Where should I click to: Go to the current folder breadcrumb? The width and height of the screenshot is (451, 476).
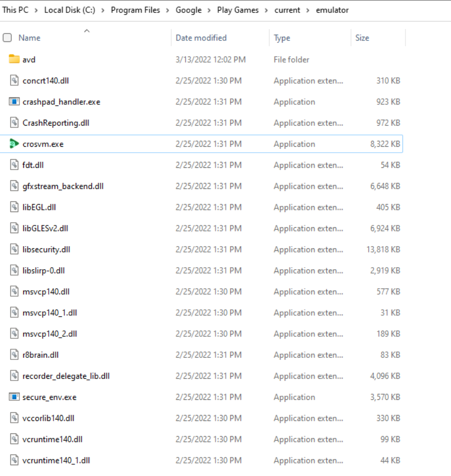click(x=287, y=10)
